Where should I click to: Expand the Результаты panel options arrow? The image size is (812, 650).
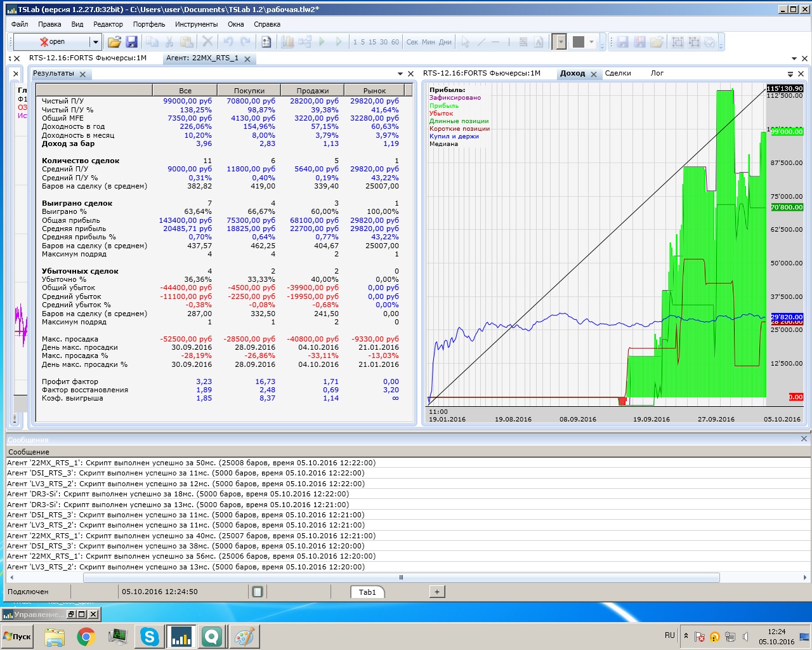[x=400, y=74]
